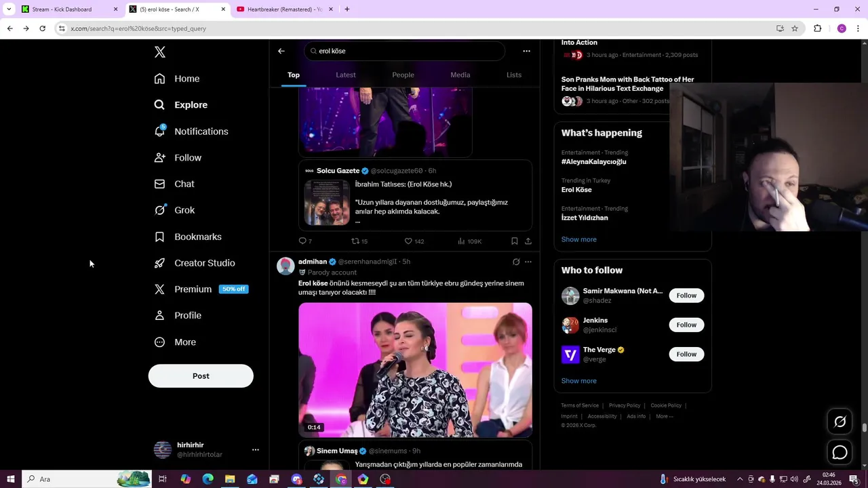
Task: Share the İbrahim Tatlıses quote post
Action: (528, 241)
